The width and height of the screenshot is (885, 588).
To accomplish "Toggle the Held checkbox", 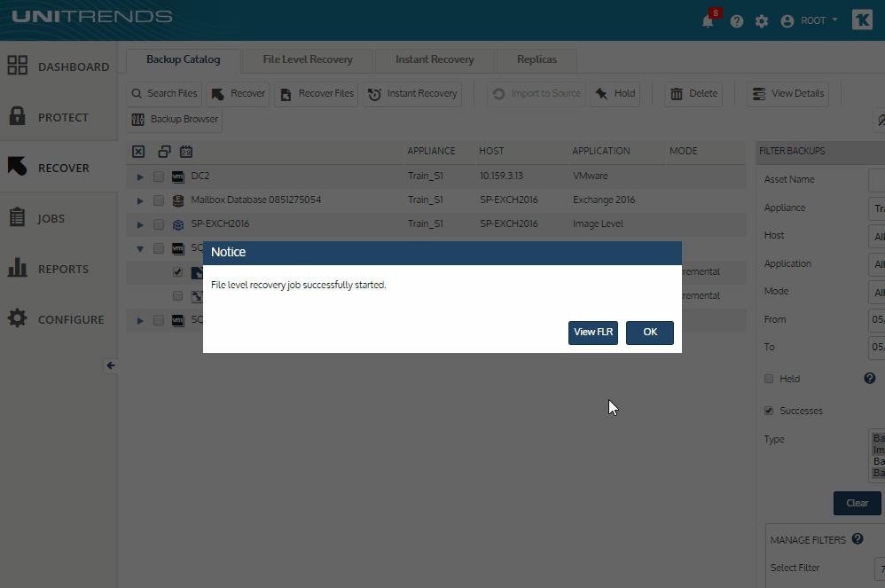I will (769, 379).
